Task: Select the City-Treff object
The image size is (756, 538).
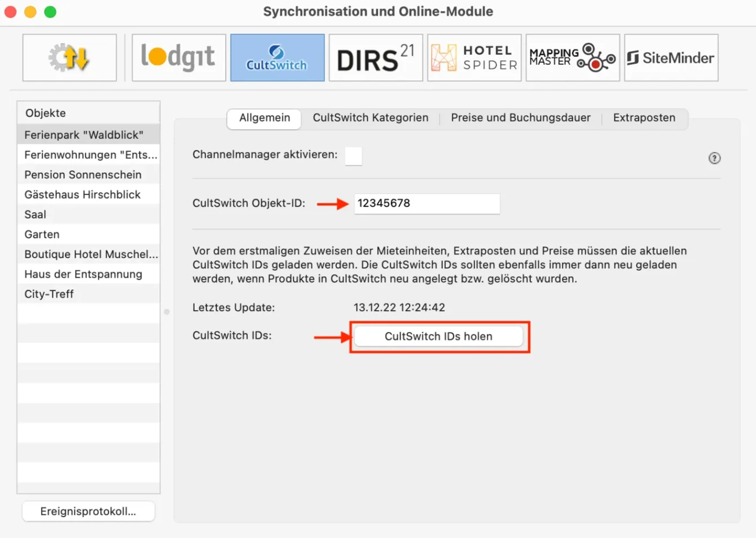Action: [89, 294]
